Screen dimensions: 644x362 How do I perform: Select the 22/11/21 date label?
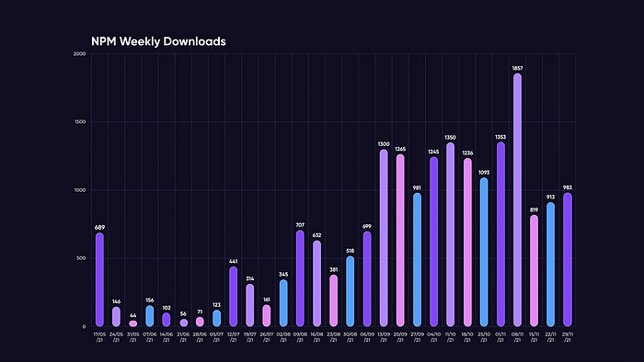click(551, 337)
